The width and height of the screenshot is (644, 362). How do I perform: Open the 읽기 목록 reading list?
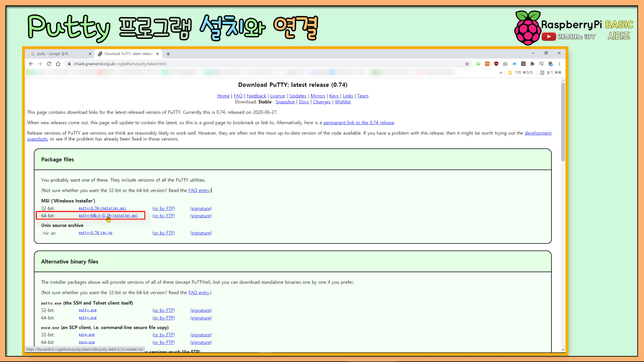coord(550,73)
